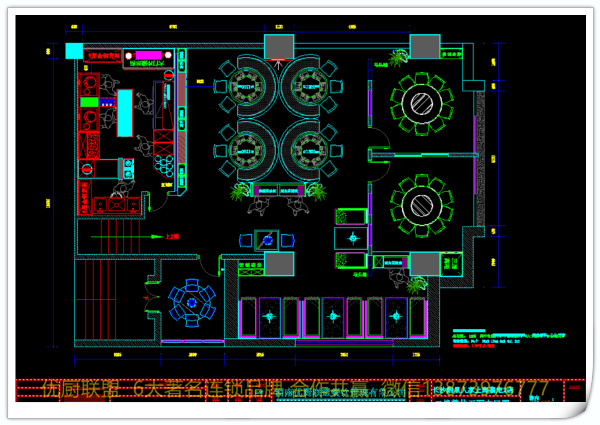Select the gray column at lower right
This screenshot has height=425, width=600.
click(423, 265)
